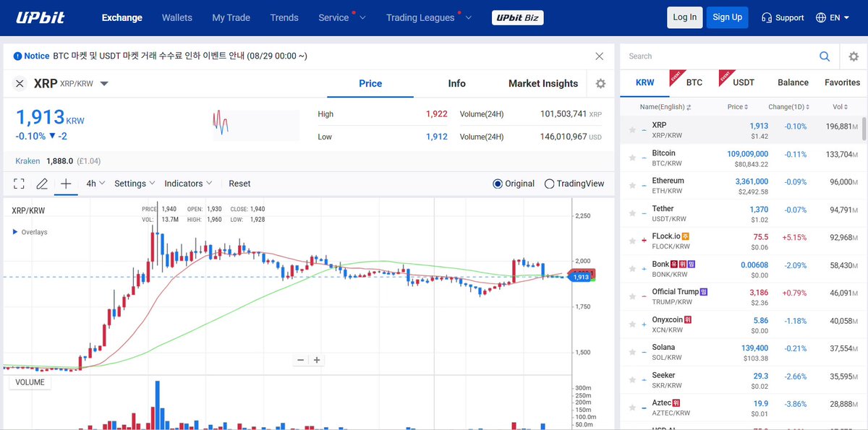Favorite XRP with its star
The width and height of the screenshot is (868, 430).
pos(633,130)
